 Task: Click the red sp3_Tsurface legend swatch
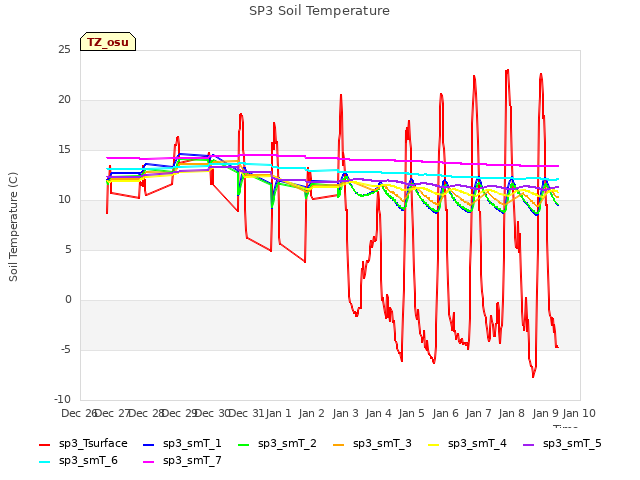[x=44, y=444]
